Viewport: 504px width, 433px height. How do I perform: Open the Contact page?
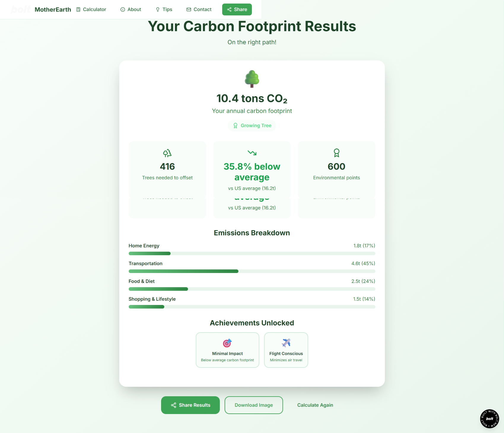199,9
